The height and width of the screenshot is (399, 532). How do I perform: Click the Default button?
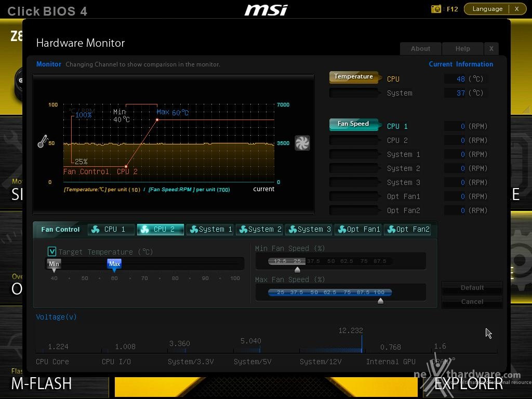pyautogui.click(x=472, y=288)
